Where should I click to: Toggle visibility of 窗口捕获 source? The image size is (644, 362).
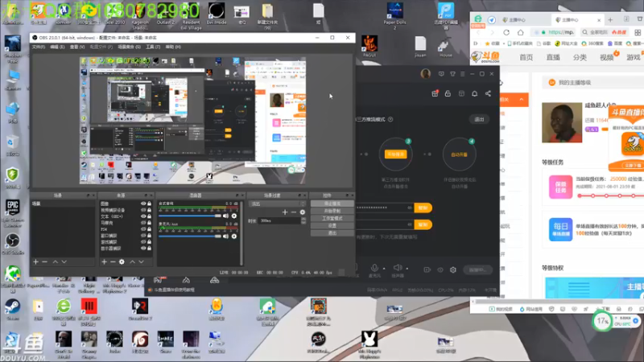pos(143,236)
